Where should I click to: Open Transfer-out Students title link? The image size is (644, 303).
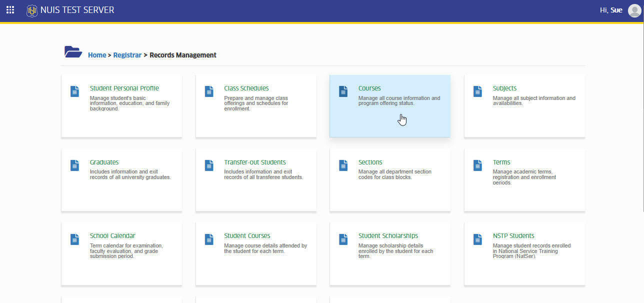click(x=255, y=162)
